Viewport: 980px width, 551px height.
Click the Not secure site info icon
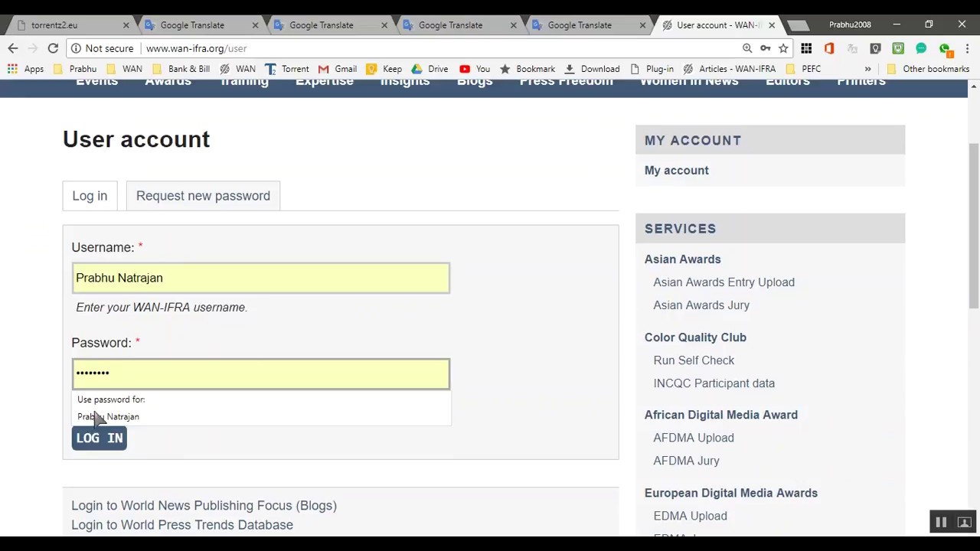pyautogui.click(x=77, y=48)
